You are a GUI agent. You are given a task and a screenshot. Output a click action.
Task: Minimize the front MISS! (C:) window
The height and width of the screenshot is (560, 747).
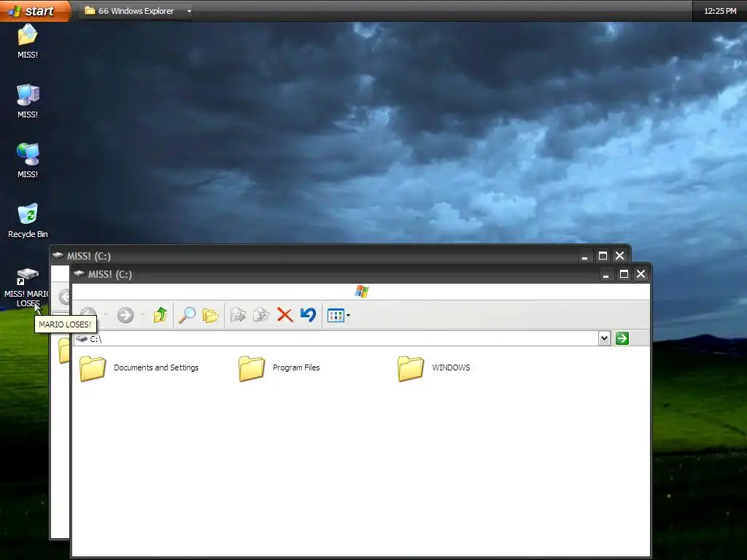pyautogui.click(x=606, y=274)
